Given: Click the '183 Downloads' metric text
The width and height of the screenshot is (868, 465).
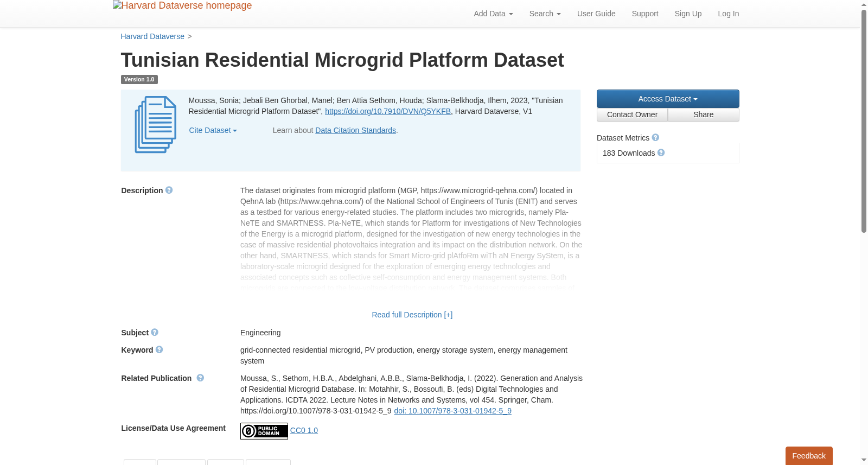Looking at the screenshot, I should tap(629, 153).
